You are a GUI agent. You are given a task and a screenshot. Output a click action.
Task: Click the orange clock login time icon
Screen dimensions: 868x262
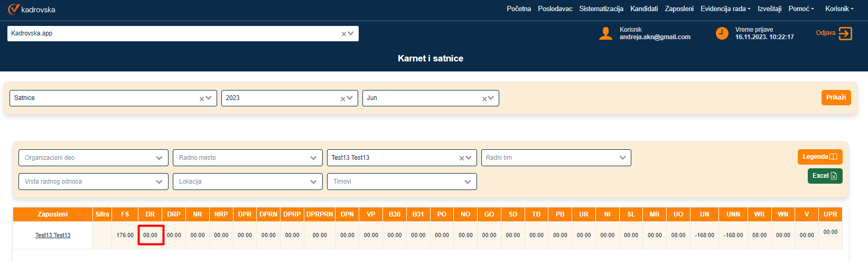pos(722,33)
